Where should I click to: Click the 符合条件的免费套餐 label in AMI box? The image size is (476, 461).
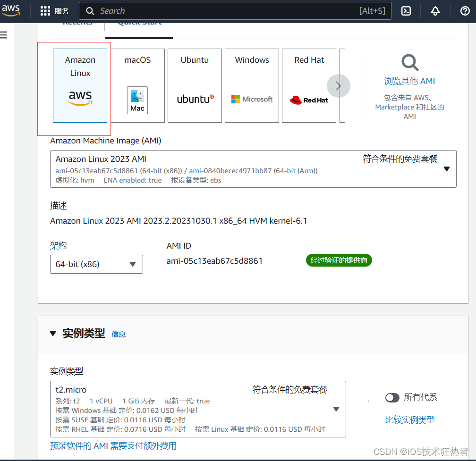[400, 159]
